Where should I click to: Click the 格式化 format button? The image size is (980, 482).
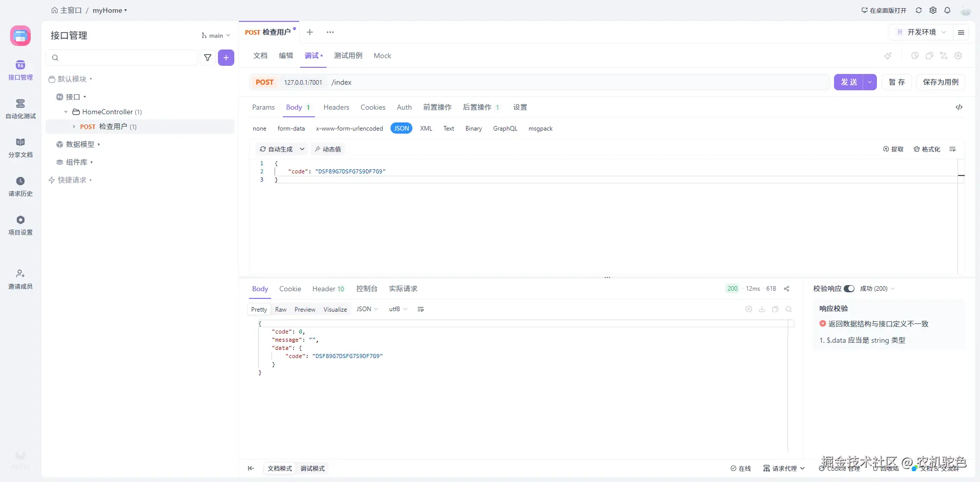(x=927, y=149)
